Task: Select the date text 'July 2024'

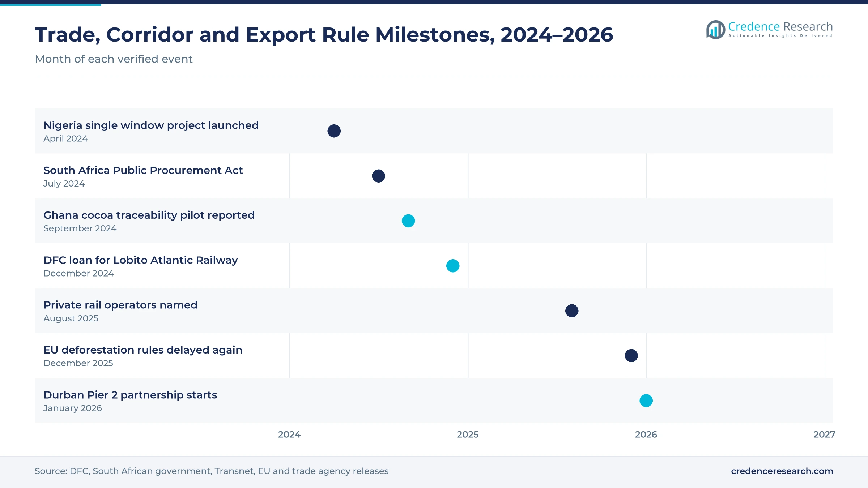Action: [x=64, y=184]
